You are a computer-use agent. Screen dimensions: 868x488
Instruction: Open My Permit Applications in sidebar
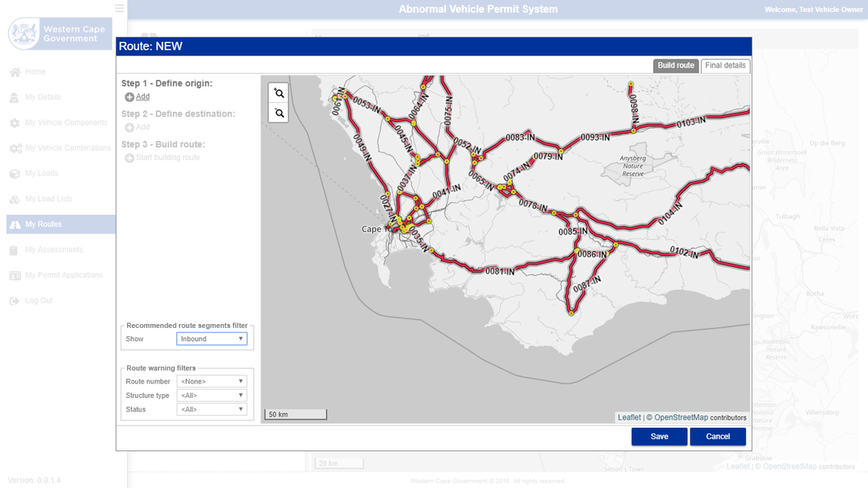pyautogui.click(x=63, y=275)
